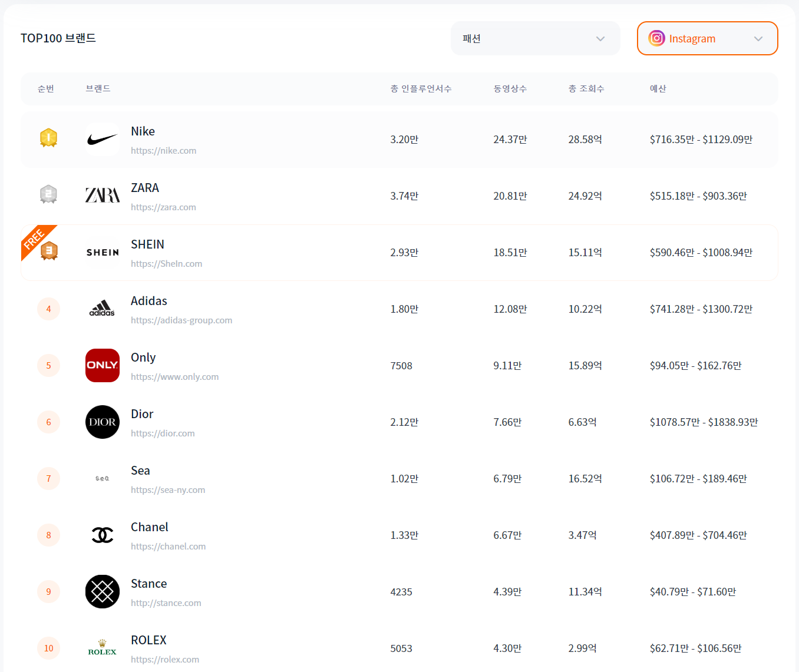Click the 패션 dropdown chevron arrow
799x672 pixels.
pyautogui.click(x=600, y=39)
